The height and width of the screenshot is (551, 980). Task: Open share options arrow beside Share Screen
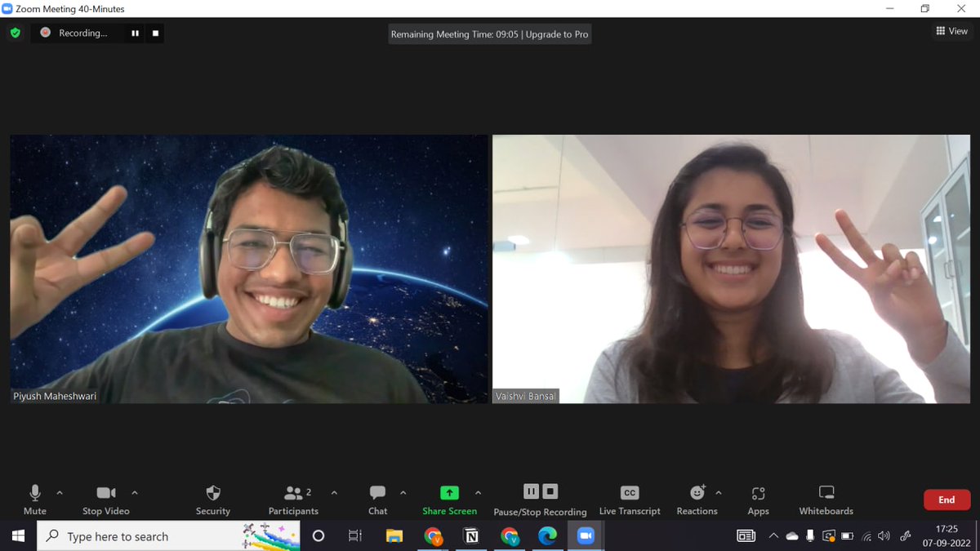coord(478,493)
